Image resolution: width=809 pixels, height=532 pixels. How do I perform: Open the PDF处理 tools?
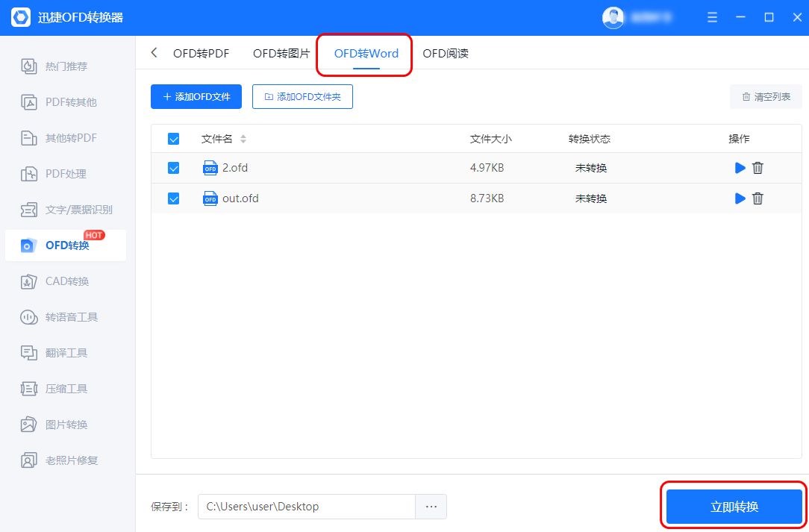coord(65,173)
